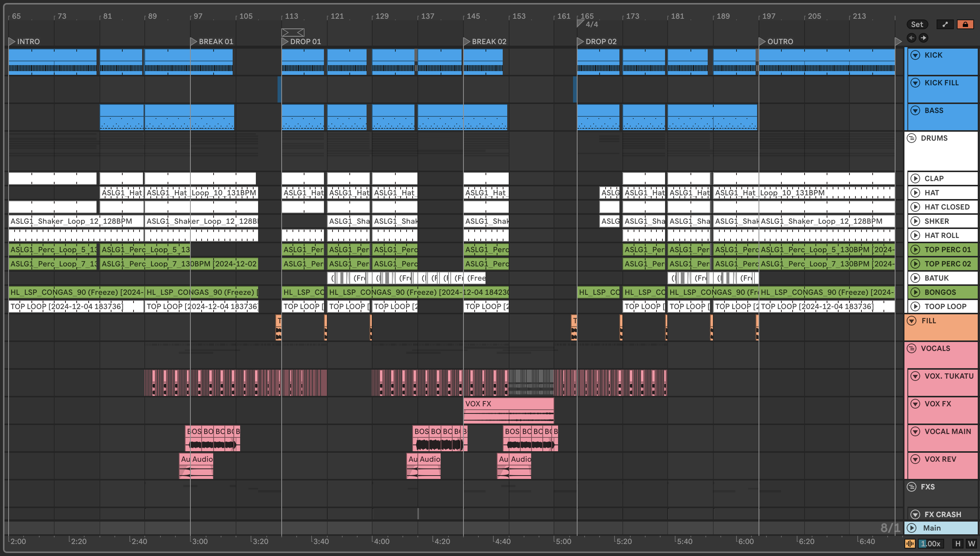Unfold the HAT track
Image resolution: width=980 pixels, height=556 pixels.
pyautogui.click(x=915, y=193)
